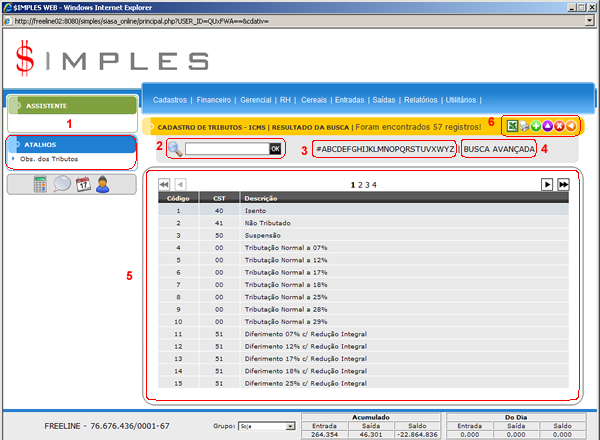
Task: Click the user profile icon in sidebar
Action: (103, 184)
